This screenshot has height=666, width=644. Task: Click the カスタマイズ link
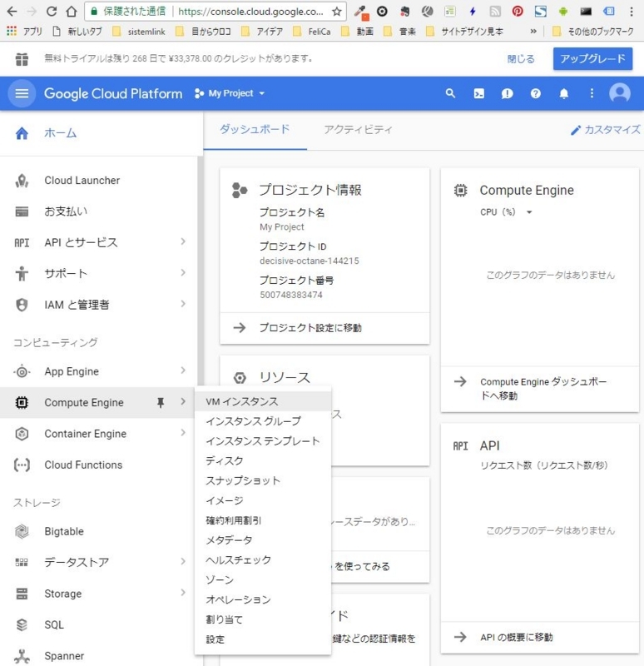(606, 130)
